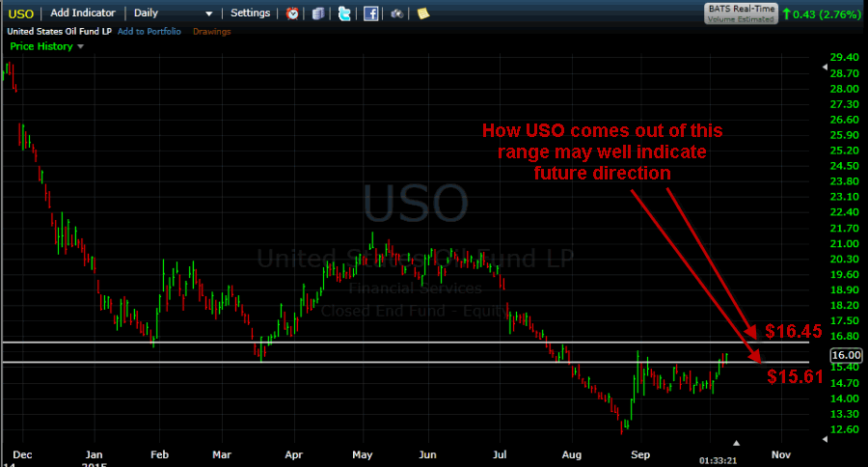868x467 pixels.
Task: Click the 0.43 (2.76%) change value
Action: [827, 14]
